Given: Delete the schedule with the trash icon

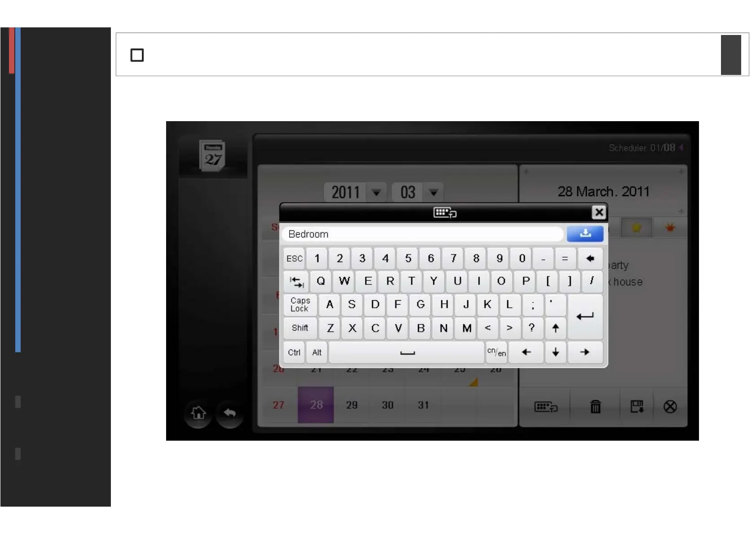Looking at the screenshot, I should [x=595, y=407].
